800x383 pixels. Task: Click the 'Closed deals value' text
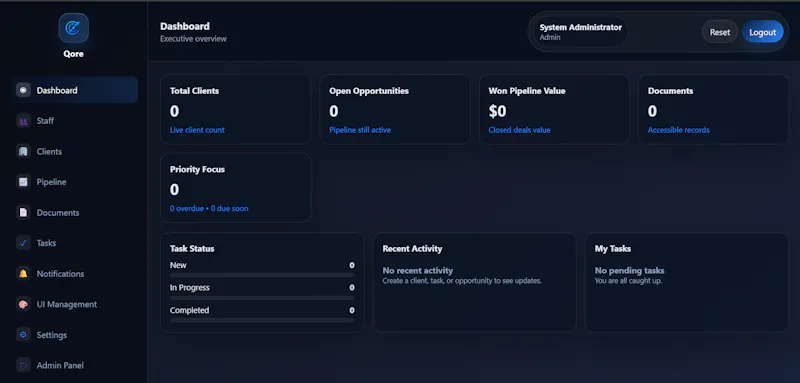(519, 130)
